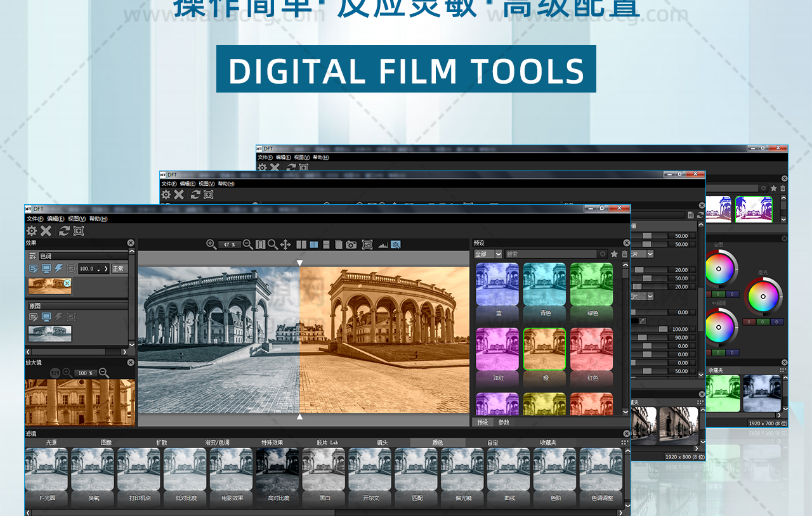Screen dimensions: 812x516
Task: Toggle the monitor view icon for 色调 layer
Action: pos(46,269)
